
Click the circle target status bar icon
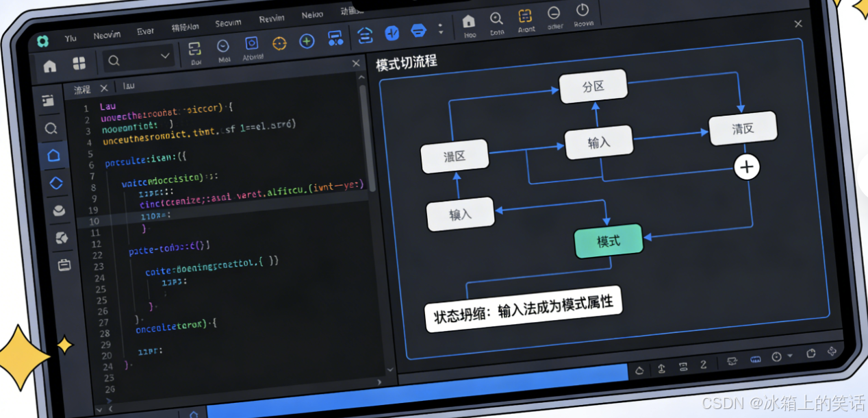point(777,357)
